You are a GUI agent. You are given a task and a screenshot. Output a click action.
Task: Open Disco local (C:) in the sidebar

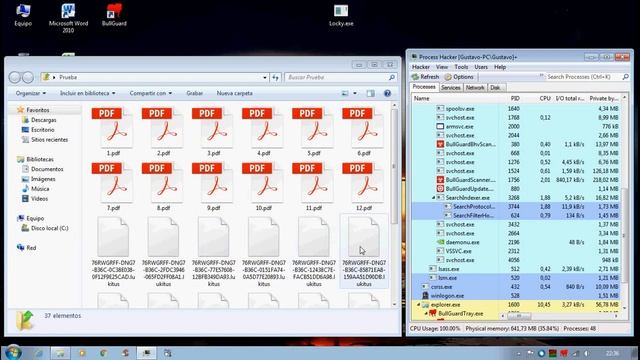point(49,228)
